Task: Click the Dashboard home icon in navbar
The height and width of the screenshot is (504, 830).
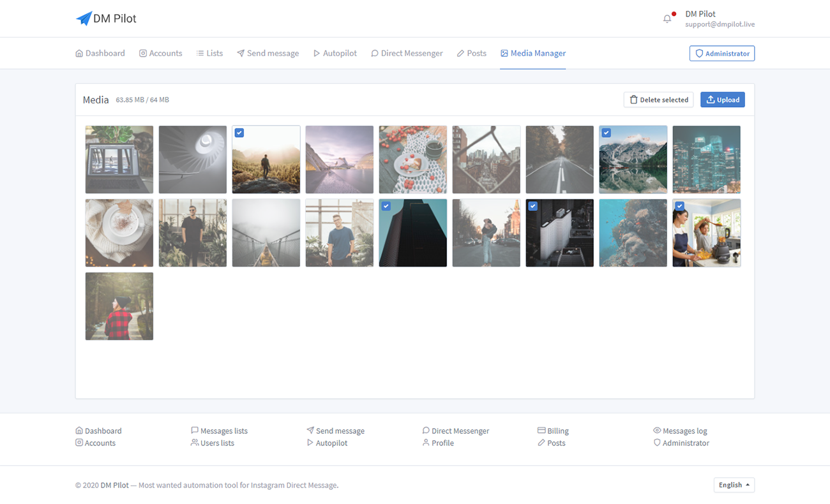Action: (79, 54)
